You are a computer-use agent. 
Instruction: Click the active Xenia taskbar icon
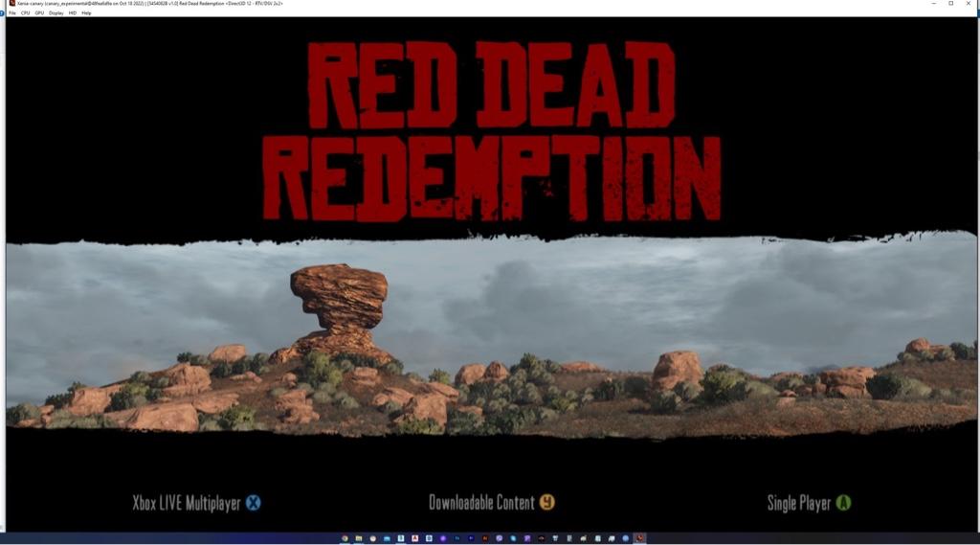tap(639, 538)
